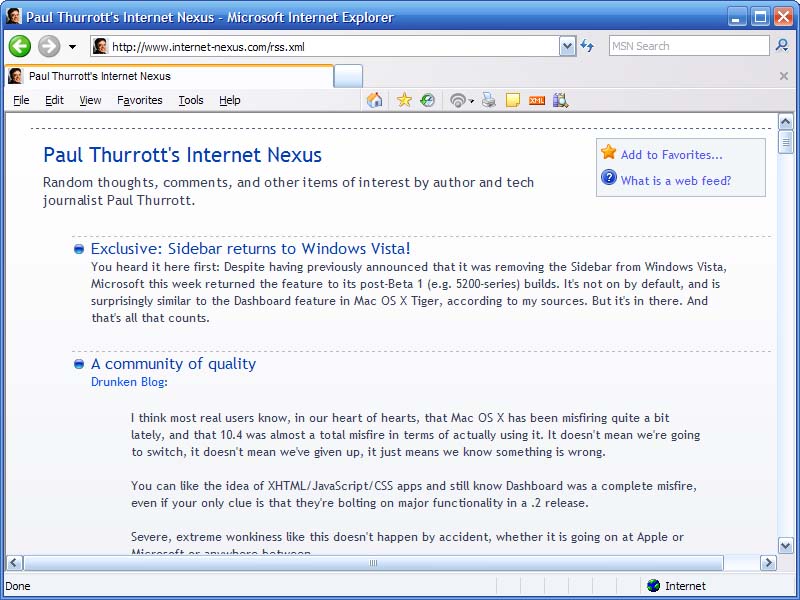
Task: Click inside the MSN Search box
Action: coord(689,46)
